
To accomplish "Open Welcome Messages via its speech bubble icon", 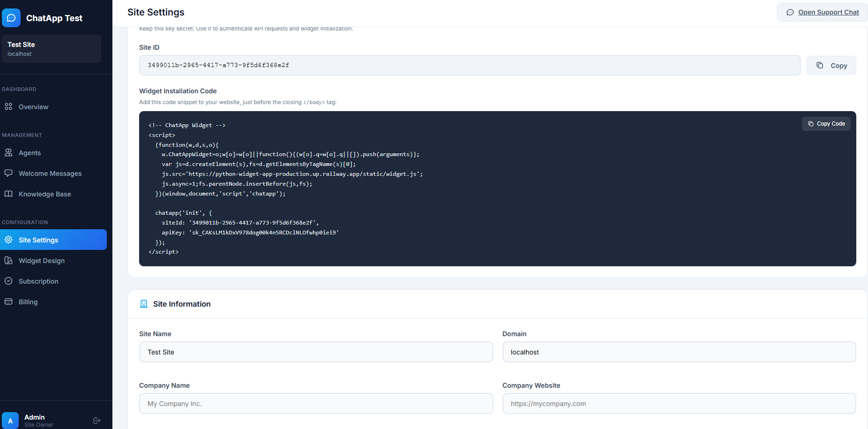I will (x=9, y=173).
